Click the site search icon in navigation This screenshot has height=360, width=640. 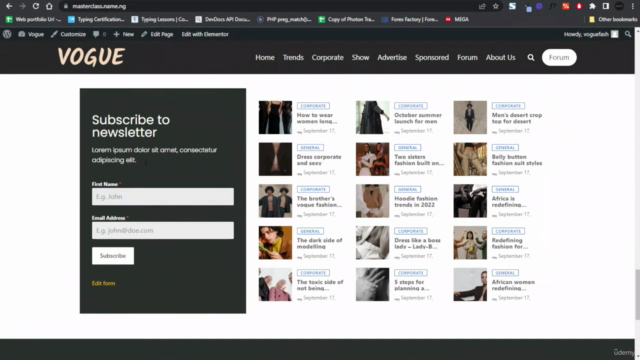point(531,58)
